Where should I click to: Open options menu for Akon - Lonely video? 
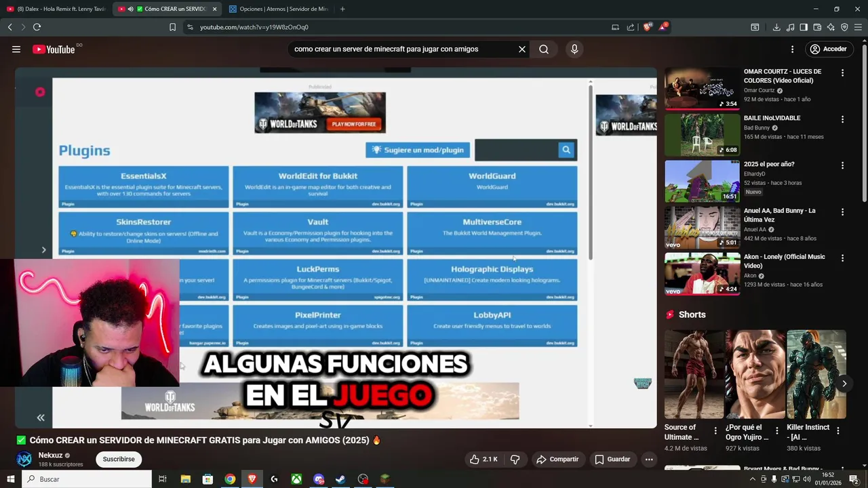point(842,258)
